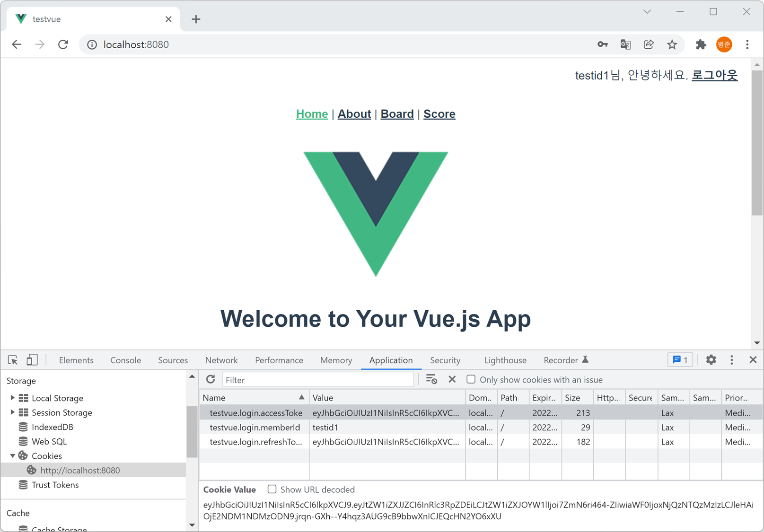Open the extensions puzzle icon
The height and width of the screenshot is (532, 764).
point(701,44)
